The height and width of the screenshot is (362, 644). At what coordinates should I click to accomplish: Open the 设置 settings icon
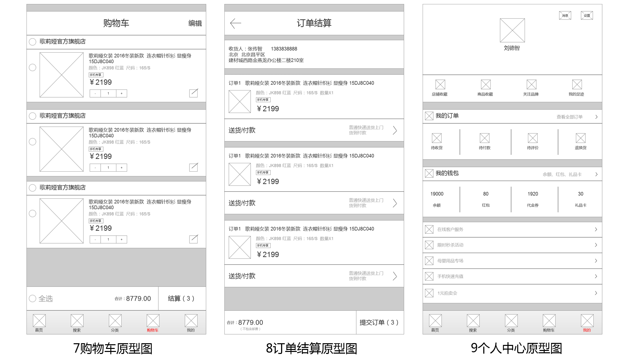coord(587,15)
